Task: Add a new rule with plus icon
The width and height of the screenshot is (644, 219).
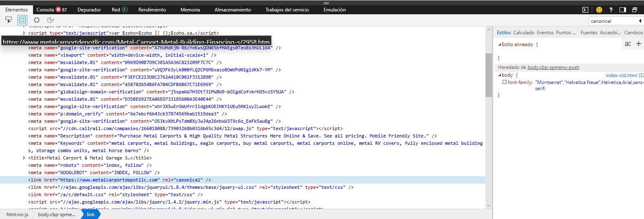Action: [x=639, y=44]
